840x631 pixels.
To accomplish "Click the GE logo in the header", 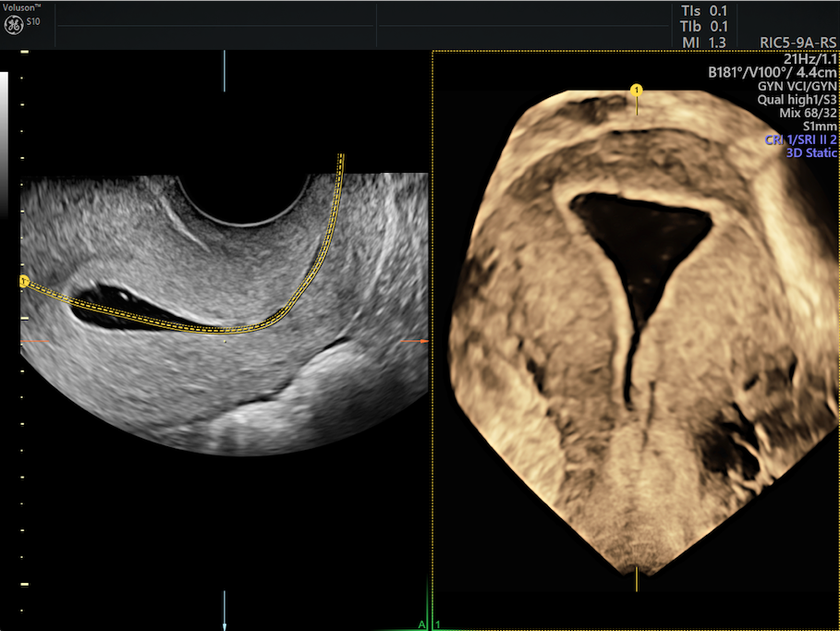I will click(x=13, y=26).
